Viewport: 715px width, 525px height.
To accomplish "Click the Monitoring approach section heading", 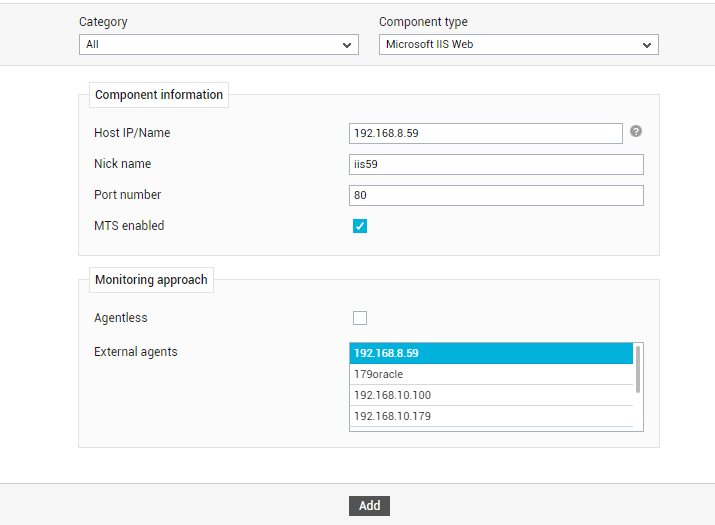I will click(151, 280).
